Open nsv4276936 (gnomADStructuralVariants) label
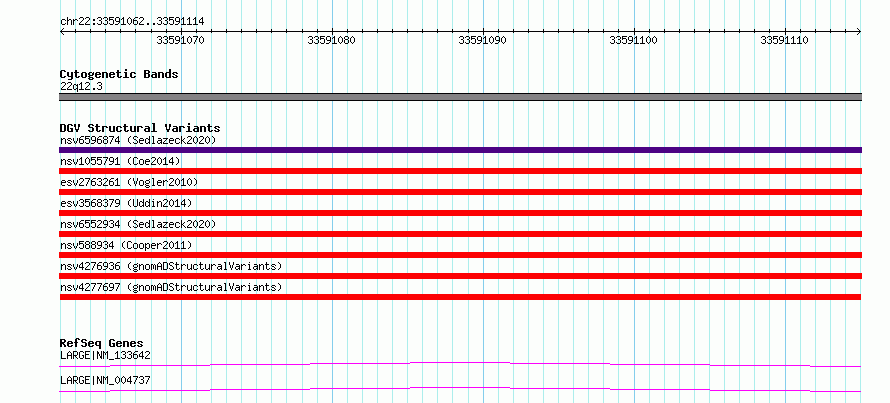890x403 pixels. (x=171, y=266)
